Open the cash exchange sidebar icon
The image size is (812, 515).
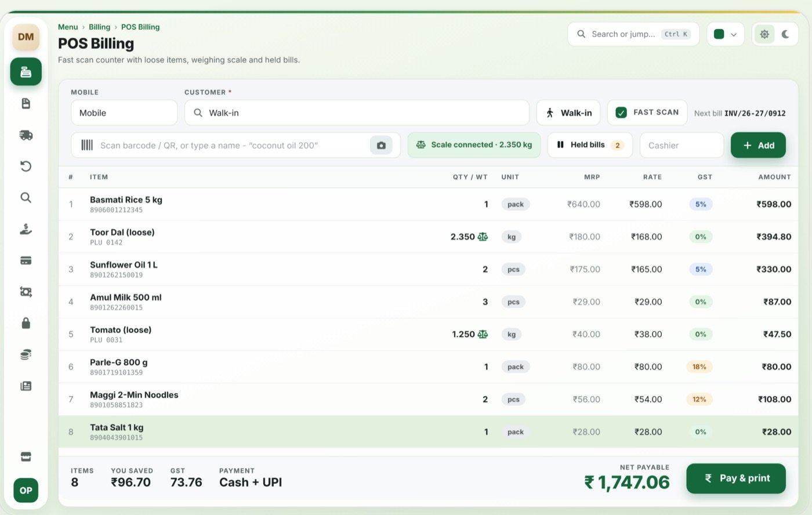(26, 292)
